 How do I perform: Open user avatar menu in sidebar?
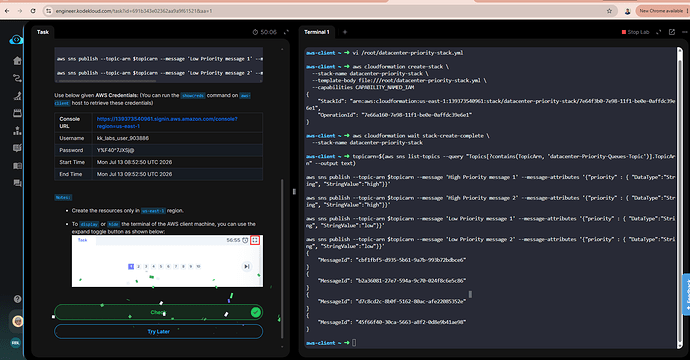(17, 321)
